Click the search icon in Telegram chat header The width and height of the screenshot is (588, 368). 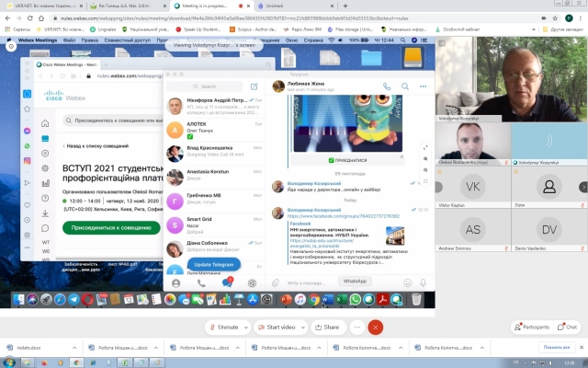(405, 86)
